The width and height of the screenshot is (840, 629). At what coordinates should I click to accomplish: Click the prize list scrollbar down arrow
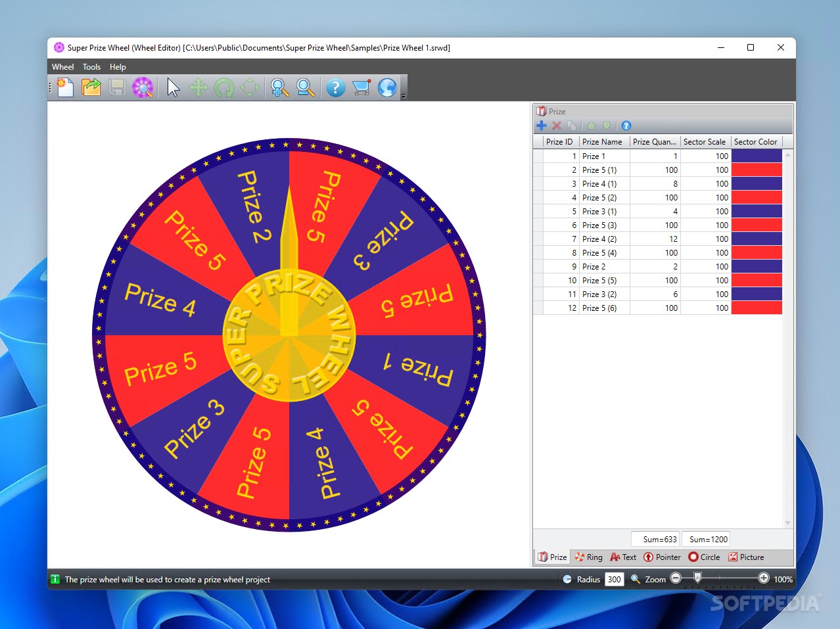(x=787, y=523)
